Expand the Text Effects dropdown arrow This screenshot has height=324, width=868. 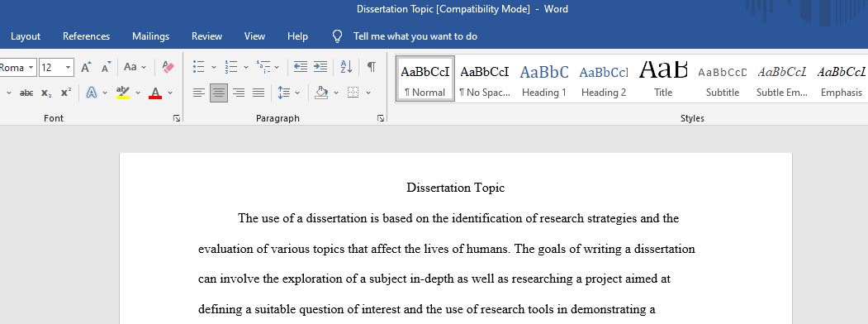pos(105,93)
